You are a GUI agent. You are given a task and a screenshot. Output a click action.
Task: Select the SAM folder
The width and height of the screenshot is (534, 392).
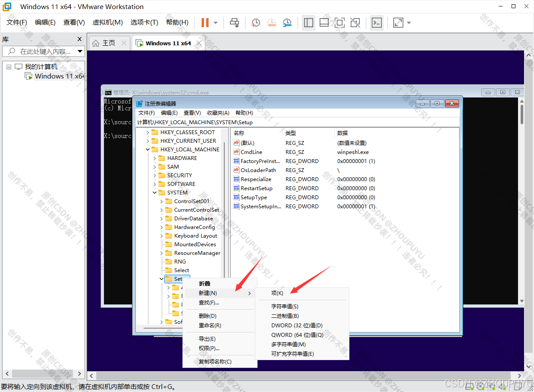pyautogui.click(x=169, y=167)
